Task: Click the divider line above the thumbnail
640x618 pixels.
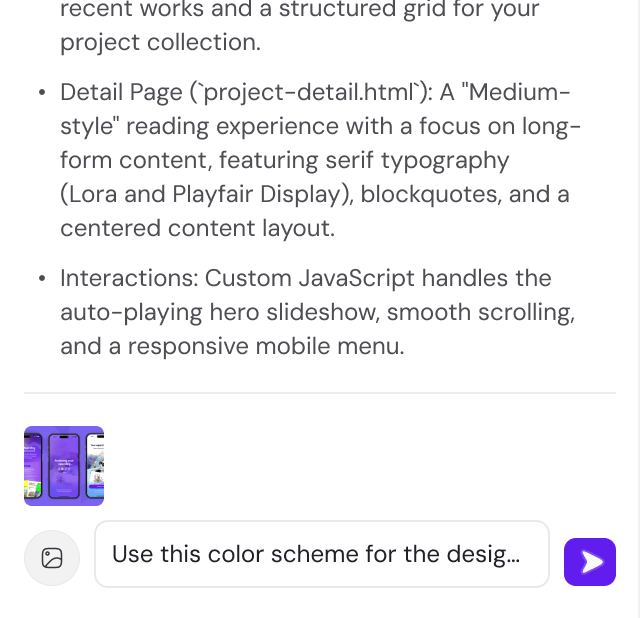Action: (320, 393)
